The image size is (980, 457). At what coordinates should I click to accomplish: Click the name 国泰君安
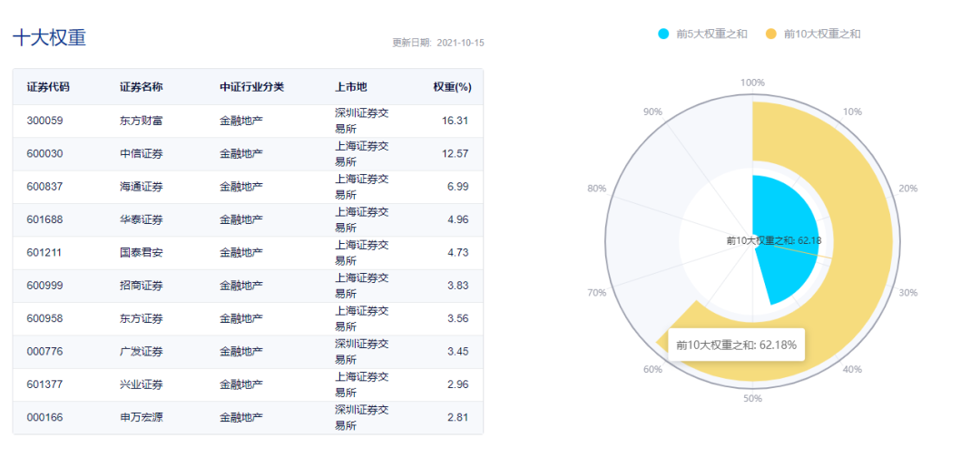[x=142, y=253]
